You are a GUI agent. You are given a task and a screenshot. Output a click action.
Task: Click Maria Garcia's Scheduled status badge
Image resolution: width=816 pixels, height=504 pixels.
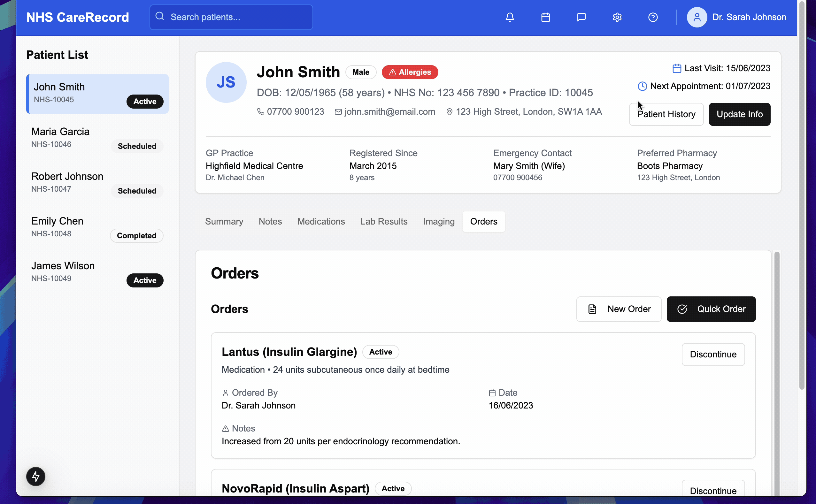(137, 146)
